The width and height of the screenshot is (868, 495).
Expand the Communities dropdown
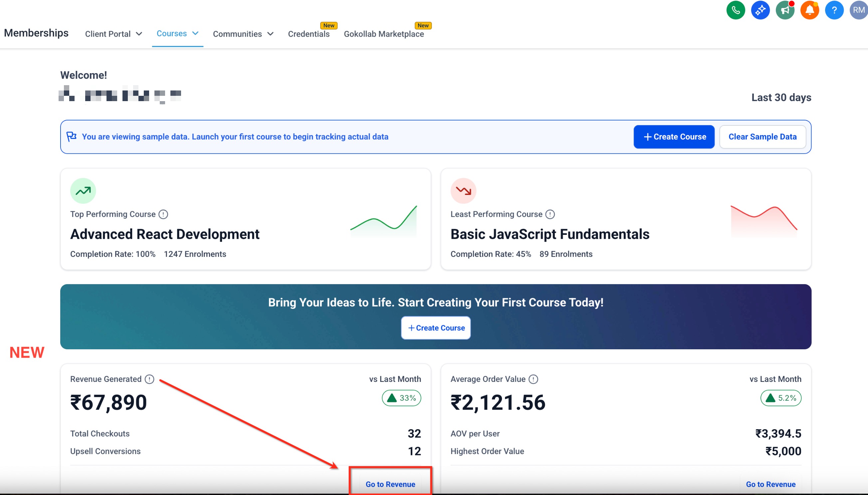coord(243,34)
